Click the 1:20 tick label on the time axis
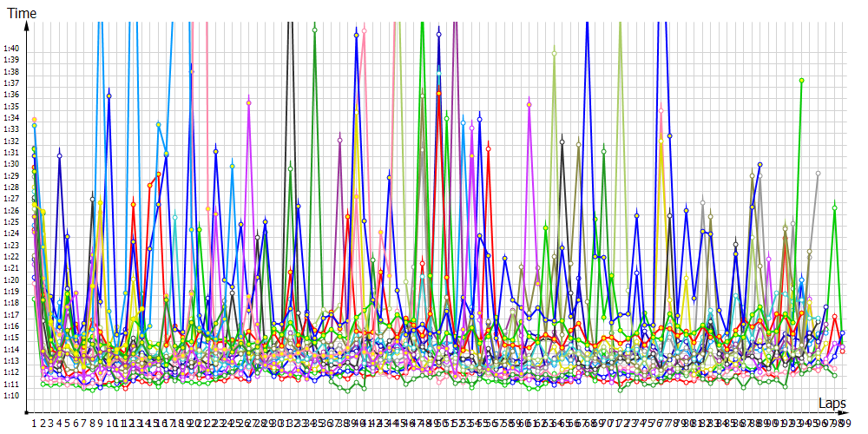 (x=10, y=280)
